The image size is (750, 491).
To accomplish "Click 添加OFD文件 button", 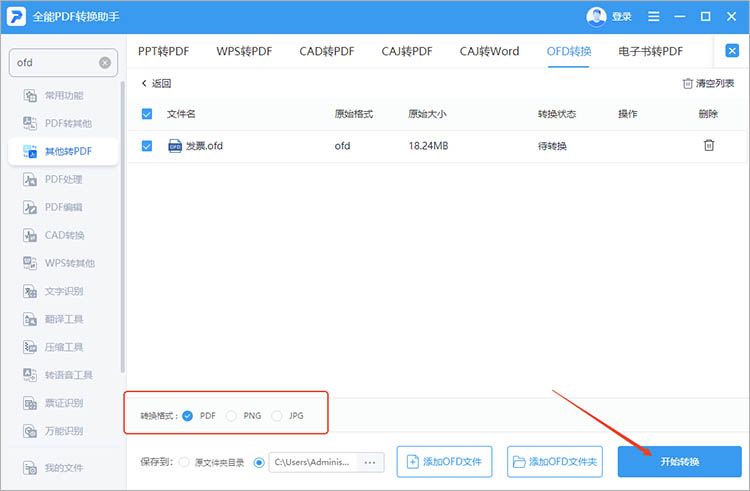I will [444, 462].
